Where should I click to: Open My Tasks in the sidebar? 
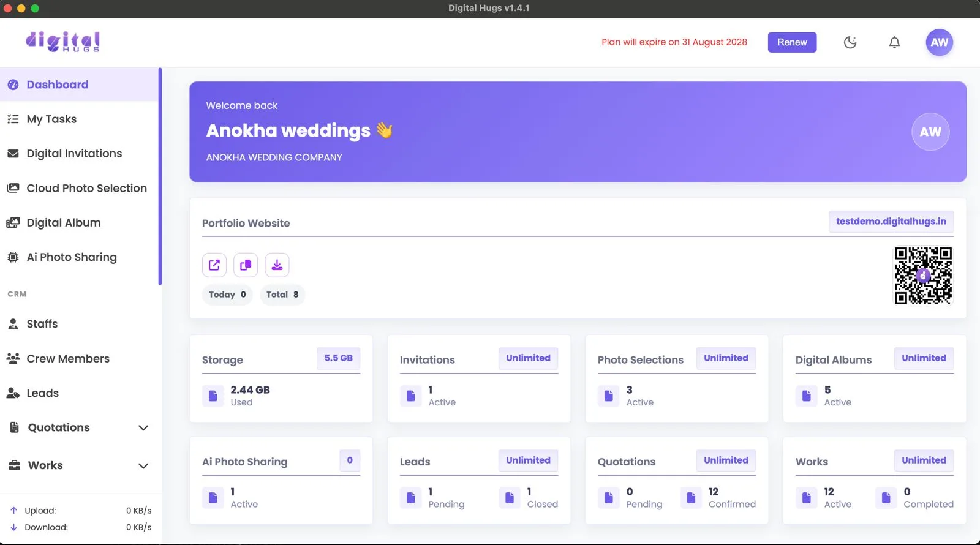coord(80,119)
